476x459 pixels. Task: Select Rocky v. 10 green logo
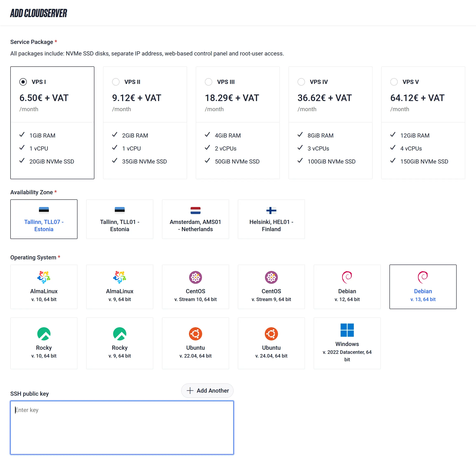pyautogui.click(x=44, y=334)
